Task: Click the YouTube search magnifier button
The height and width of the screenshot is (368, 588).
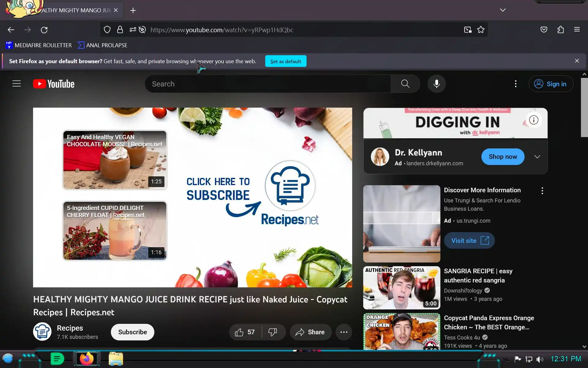Action: click(x=405, y=84)
